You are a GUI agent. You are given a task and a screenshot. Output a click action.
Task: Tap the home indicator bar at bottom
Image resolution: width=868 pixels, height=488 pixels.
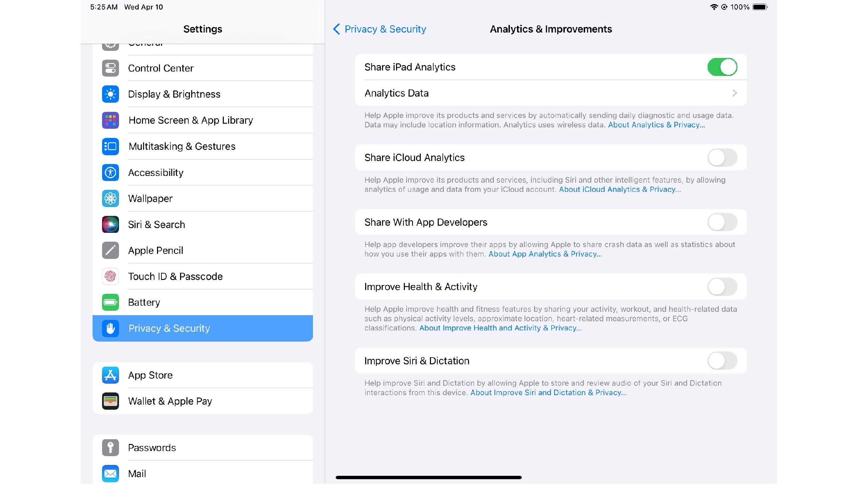coord(429,477)
